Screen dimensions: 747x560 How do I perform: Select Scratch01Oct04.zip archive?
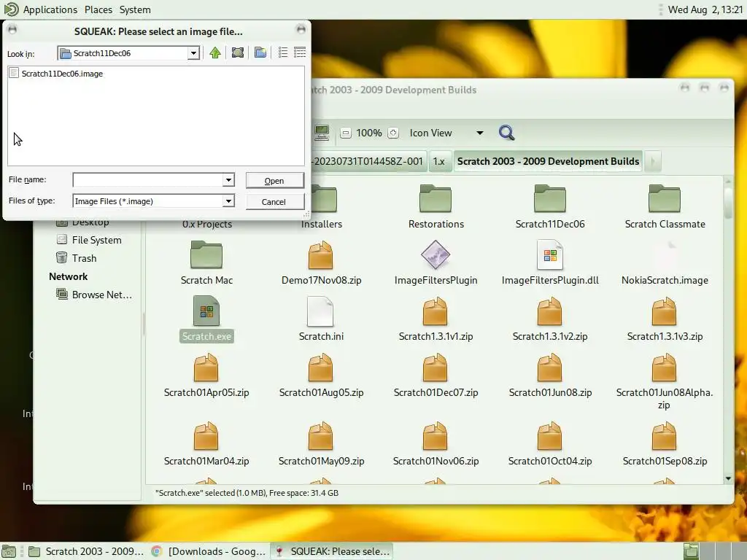click(x=550, y=444)
